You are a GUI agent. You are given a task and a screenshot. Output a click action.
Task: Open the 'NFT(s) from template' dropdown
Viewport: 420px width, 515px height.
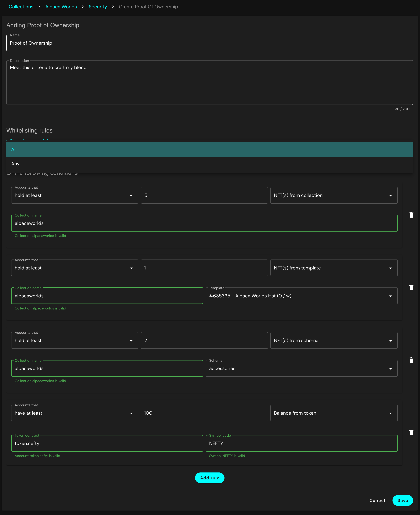tap(334, 268)
